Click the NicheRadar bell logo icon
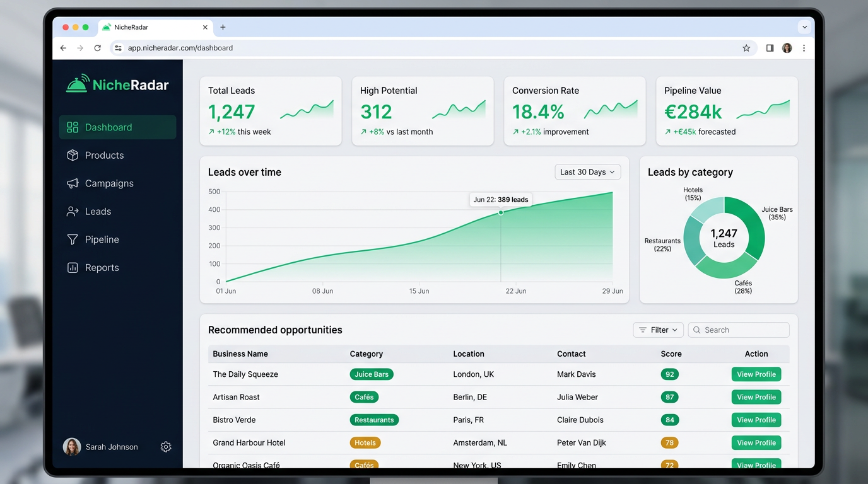 click(x=77, y=84)
